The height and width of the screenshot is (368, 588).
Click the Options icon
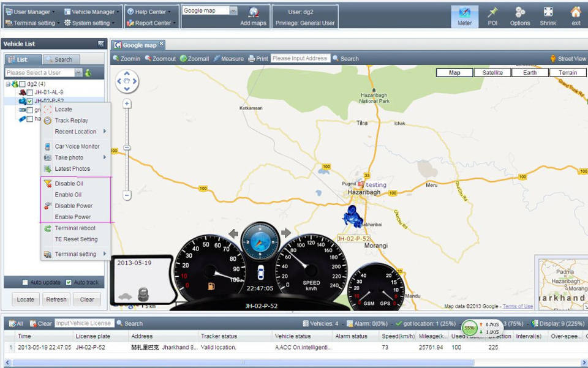tap(520, 15)
